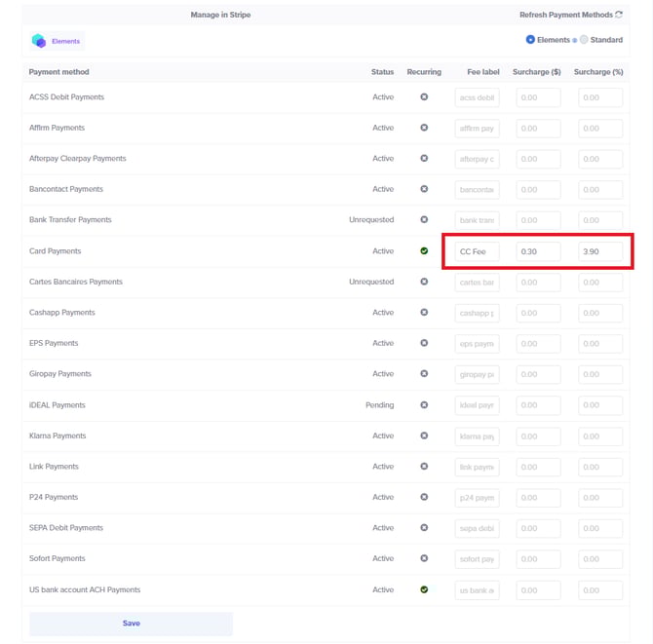The width and height of the screenshot is (653, 644).
Task: Click the Elements tab label
Action: (x=66, y=41)
